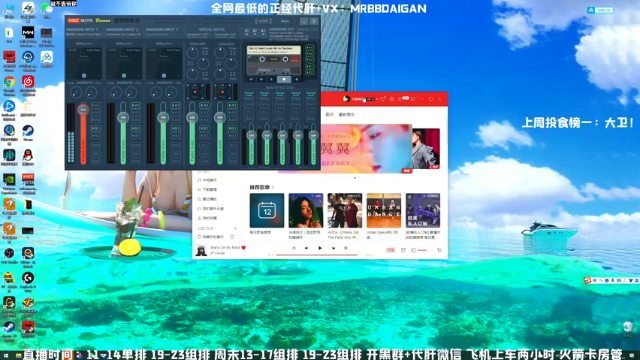This screenshot has width=640, height=360.
Task: Click the VBAN button in Voicemeeter
Action: [263, 21]
